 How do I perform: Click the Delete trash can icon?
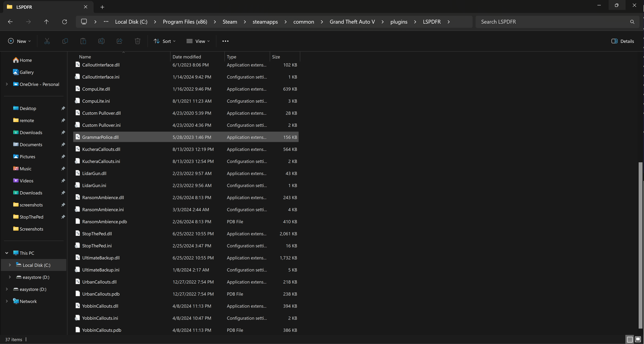coord(138,41)
